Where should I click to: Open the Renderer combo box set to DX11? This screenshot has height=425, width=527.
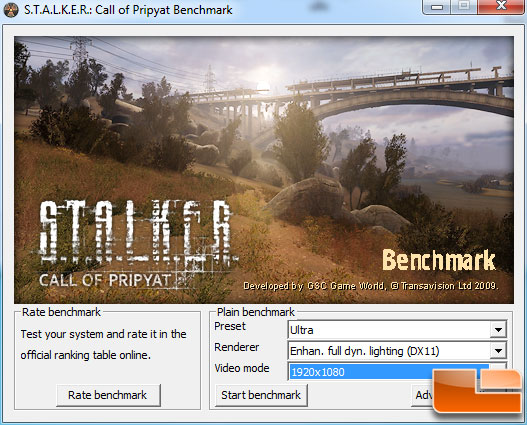coord(397,351)
